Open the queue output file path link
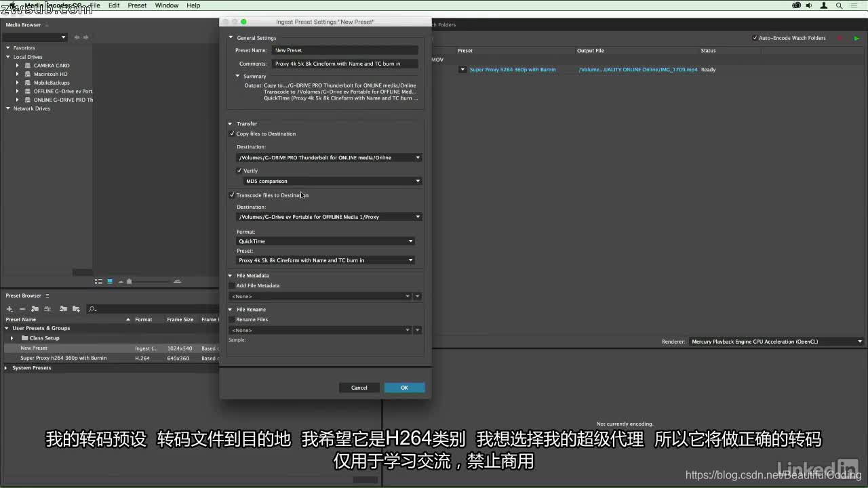Screen dimensions: 868x488 pos(638,70)
